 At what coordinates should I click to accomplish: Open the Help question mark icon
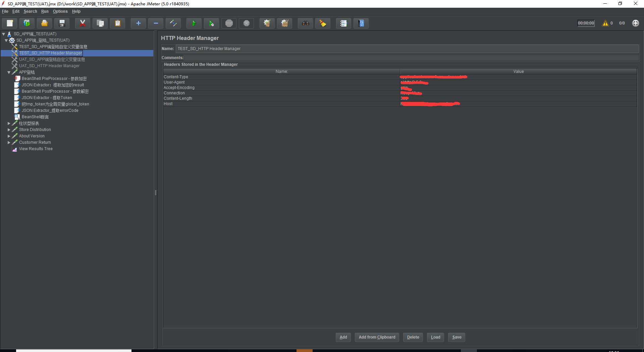361,23
